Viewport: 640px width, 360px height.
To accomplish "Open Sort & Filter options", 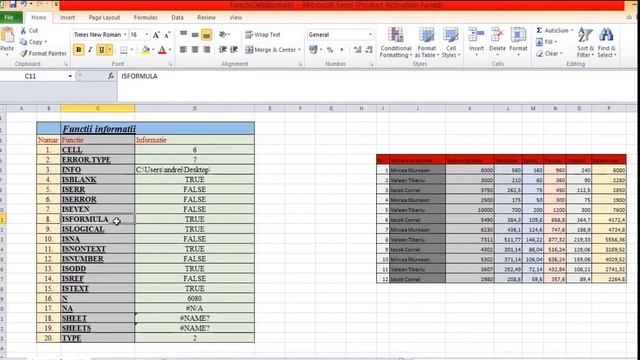I will (x=585, y=42).
